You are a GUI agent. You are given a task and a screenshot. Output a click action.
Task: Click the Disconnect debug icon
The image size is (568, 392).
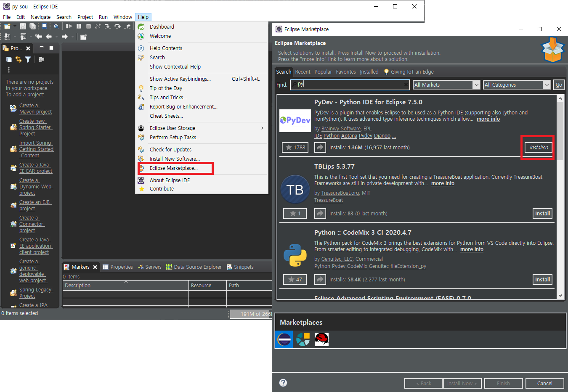98,26
